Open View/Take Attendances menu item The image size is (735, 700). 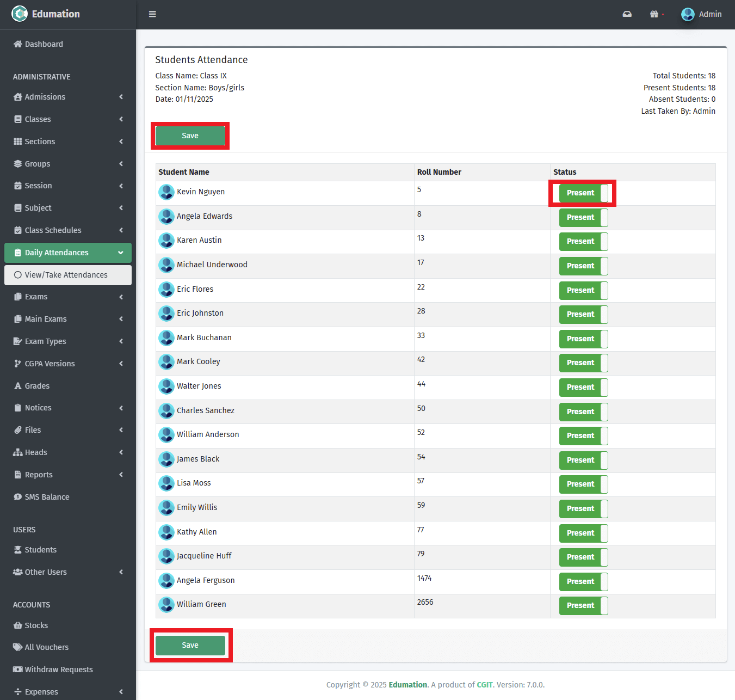(66, 275)
